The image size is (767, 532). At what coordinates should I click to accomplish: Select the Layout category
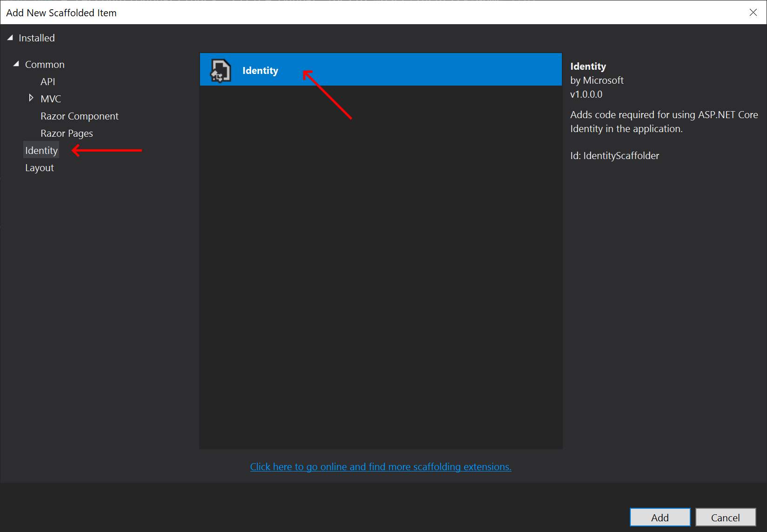pyautogui.click(x=40, y=167)
